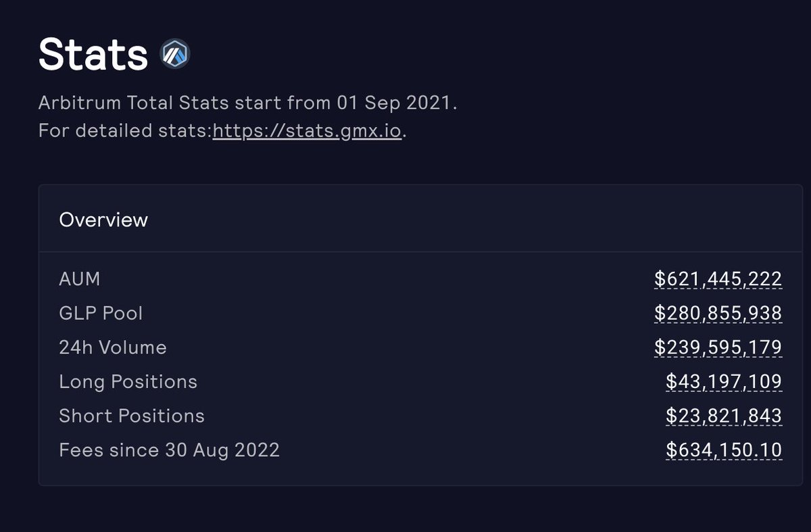Click the 24h Volume value $239,595,179

tap(718, 347)
